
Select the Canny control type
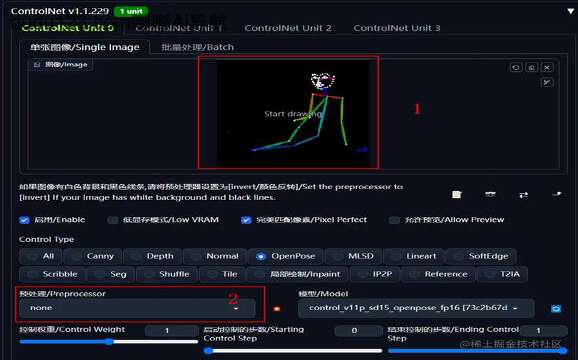tap(93, 256)
